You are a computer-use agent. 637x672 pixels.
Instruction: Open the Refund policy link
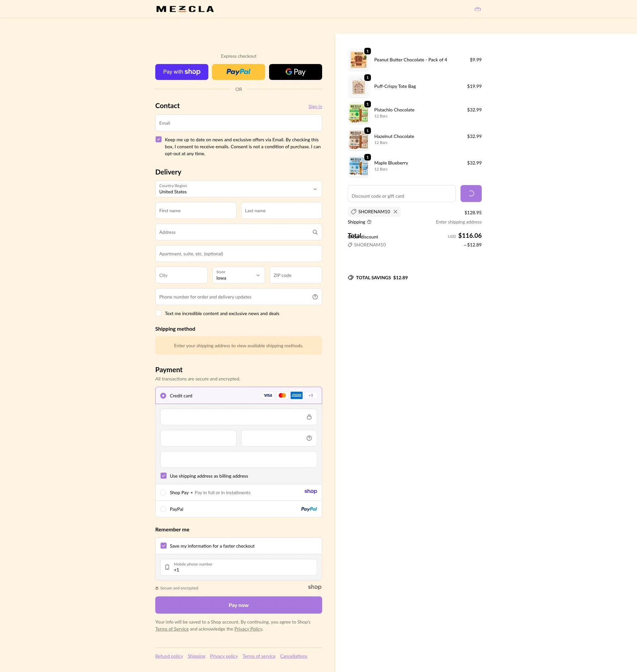tap(169, 656)
